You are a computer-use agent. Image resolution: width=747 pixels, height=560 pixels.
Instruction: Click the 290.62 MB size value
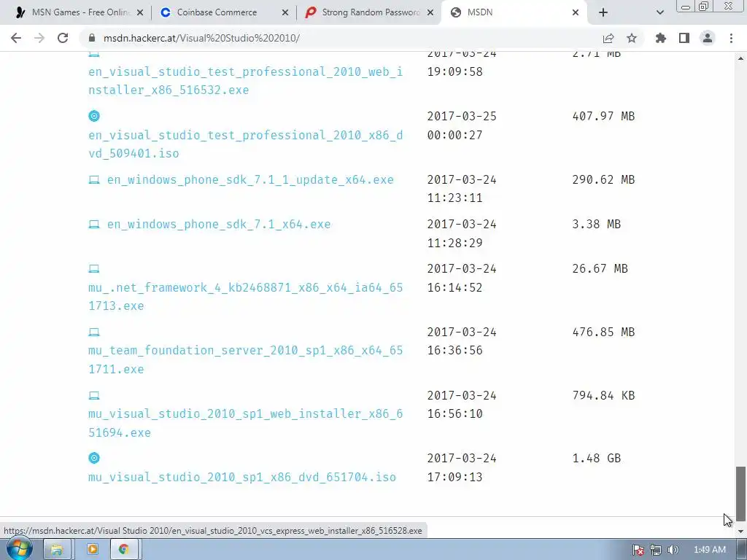[603, 179]
